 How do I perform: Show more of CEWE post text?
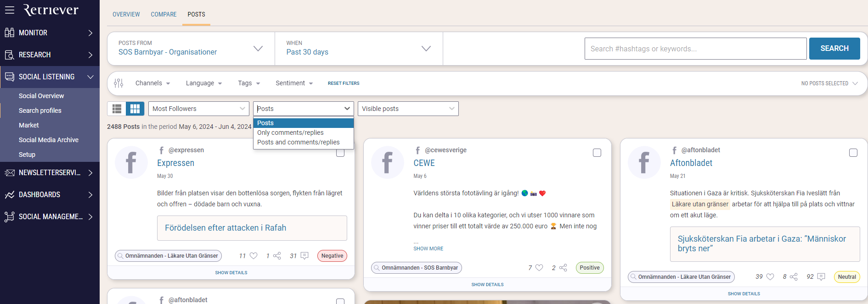click(x=428, y=249)
